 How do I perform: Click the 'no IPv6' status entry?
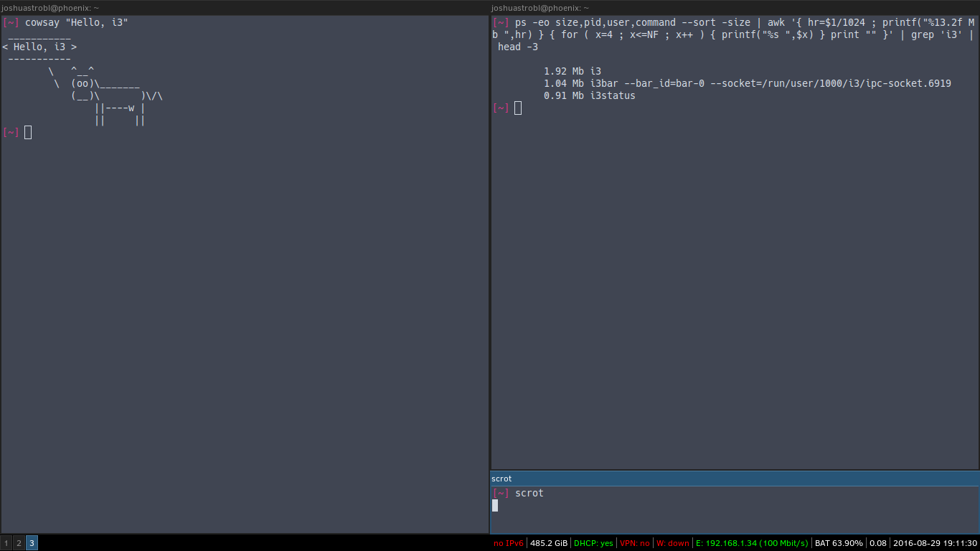(509, 543)
